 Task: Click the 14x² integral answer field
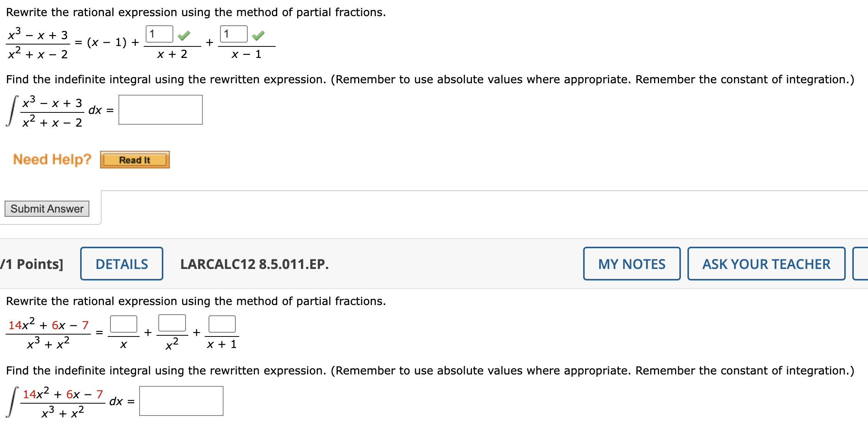point(181,401)
